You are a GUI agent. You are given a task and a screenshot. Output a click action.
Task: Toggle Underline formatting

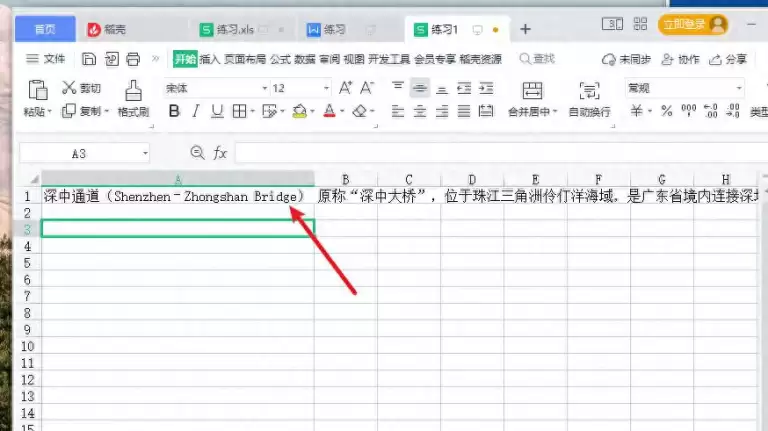click(217, 111)
